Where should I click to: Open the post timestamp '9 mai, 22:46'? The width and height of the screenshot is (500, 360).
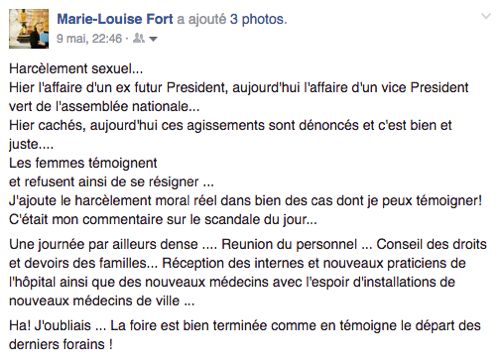tap(89, 39)
